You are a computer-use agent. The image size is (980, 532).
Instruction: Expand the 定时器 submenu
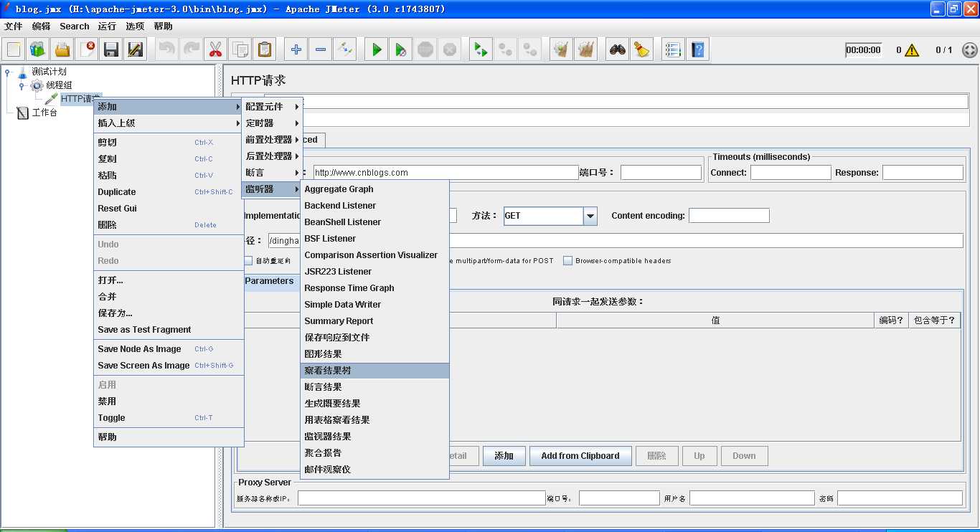pyautogui.click(x=271, y=123)
